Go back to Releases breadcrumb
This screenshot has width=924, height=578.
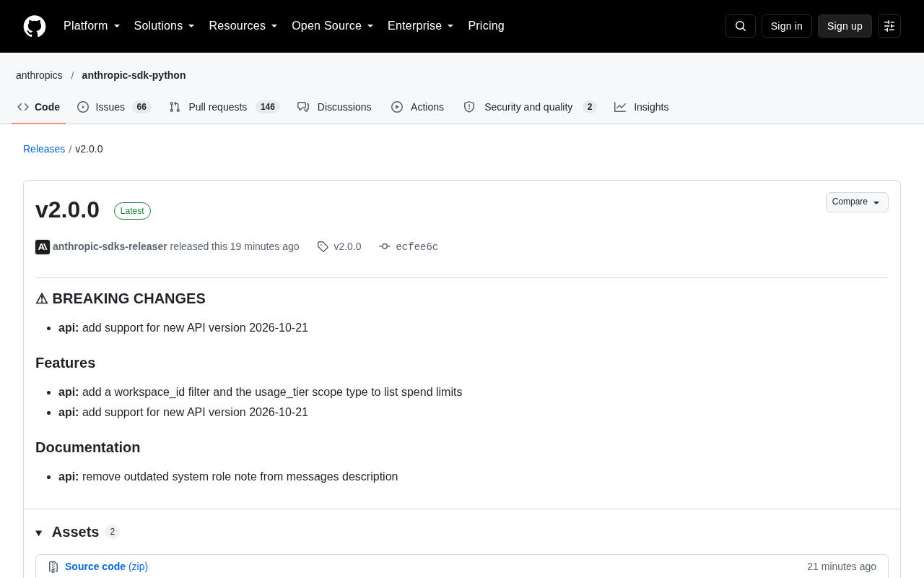pos(44,149)
